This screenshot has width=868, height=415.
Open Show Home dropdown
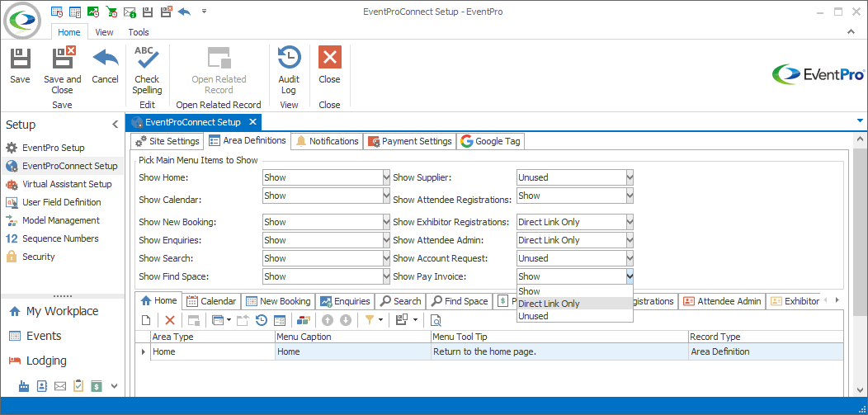(x=386, y=177)
